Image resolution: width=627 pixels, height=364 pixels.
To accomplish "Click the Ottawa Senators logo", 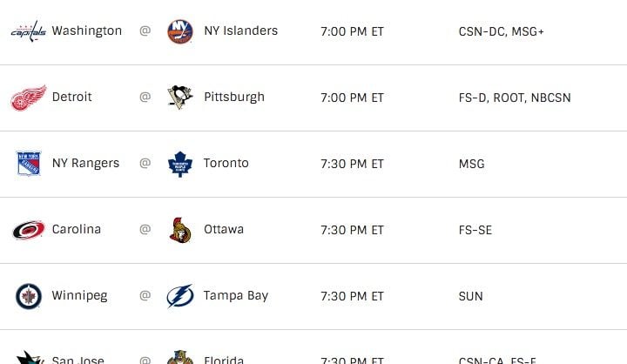I will (180, 230).
